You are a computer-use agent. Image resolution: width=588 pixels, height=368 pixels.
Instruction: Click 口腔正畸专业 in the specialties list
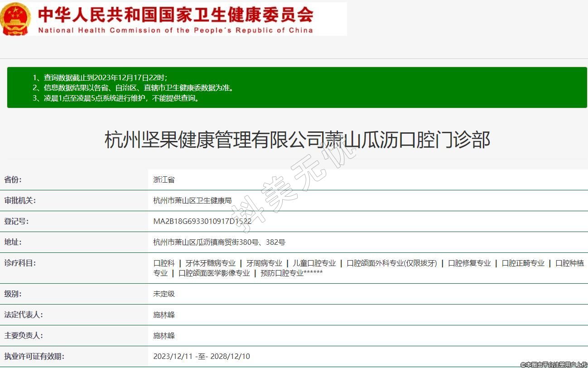click(523, 263)
